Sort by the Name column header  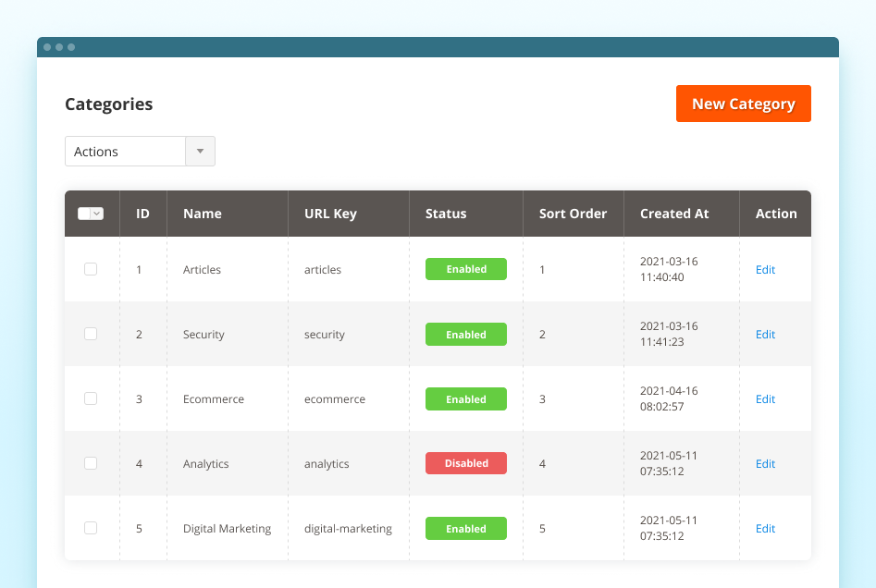pyautogui.click(x=203, y=214)
